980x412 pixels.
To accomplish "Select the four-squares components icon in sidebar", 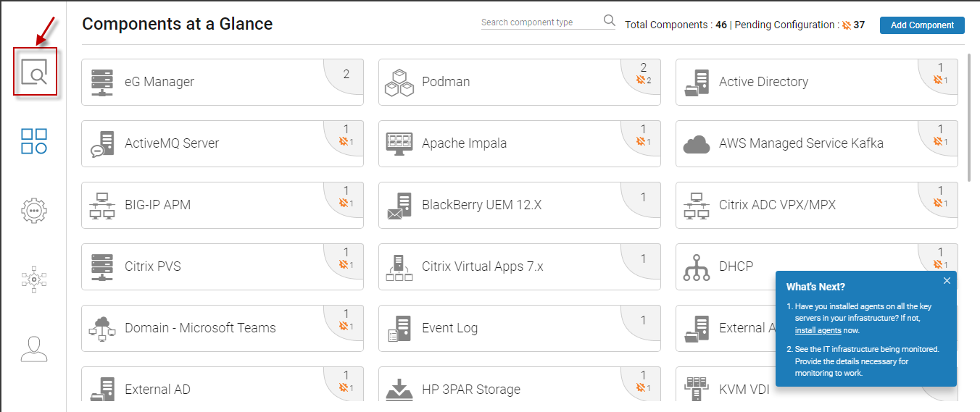I will click(34, 141).
